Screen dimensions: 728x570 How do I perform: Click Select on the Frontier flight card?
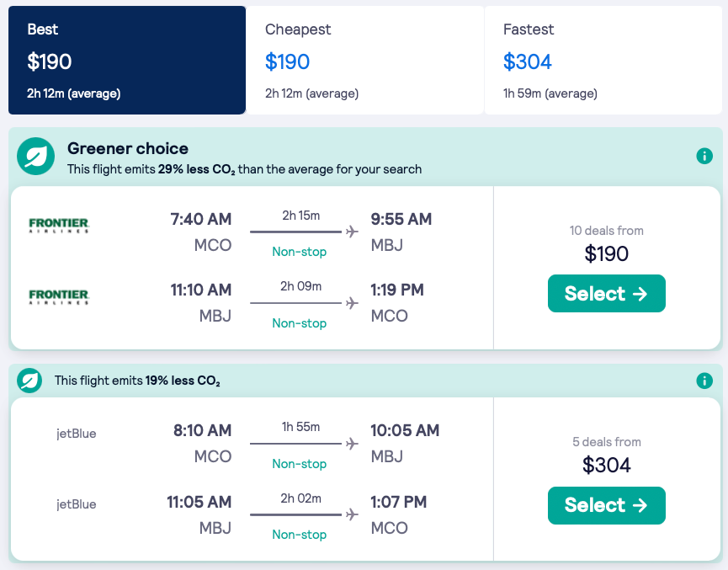(607, 293)
